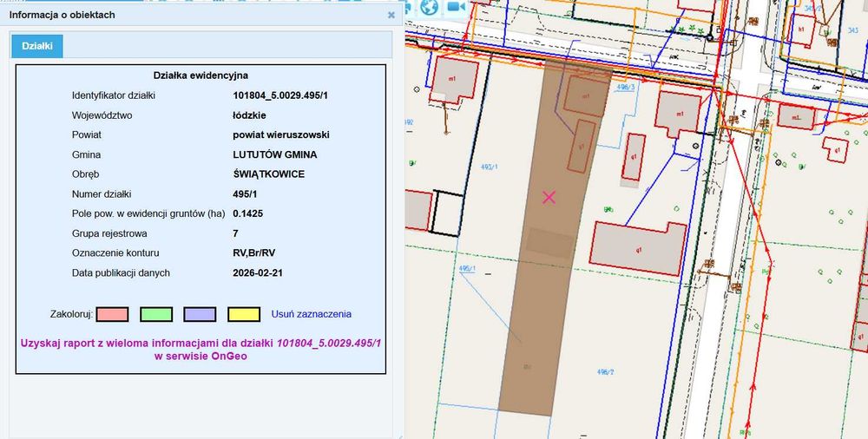
Task: Click the pink X marker on map
Action: [549, 197]
